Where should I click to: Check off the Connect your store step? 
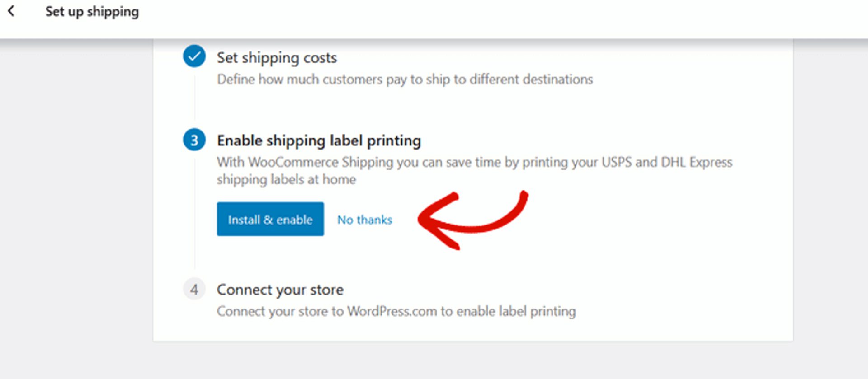click(x=194, y=290)
